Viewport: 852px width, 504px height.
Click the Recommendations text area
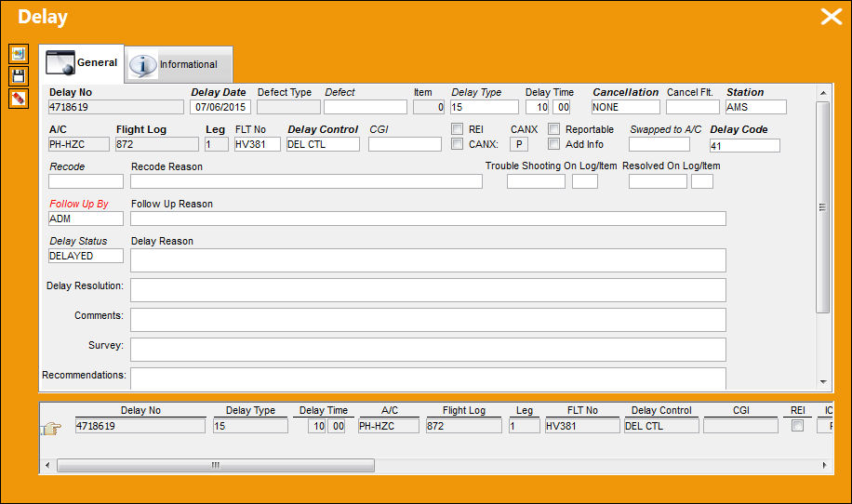click(428, 378)
